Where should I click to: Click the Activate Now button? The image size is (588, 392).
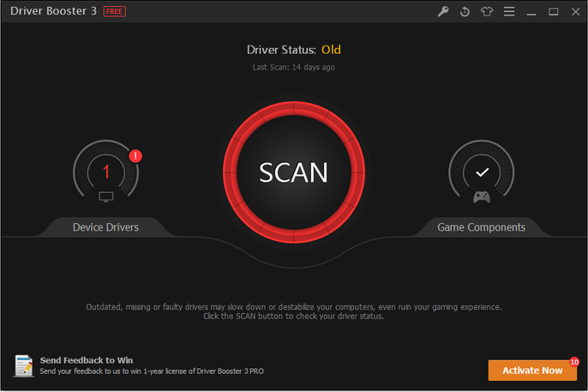click(532, 371)
